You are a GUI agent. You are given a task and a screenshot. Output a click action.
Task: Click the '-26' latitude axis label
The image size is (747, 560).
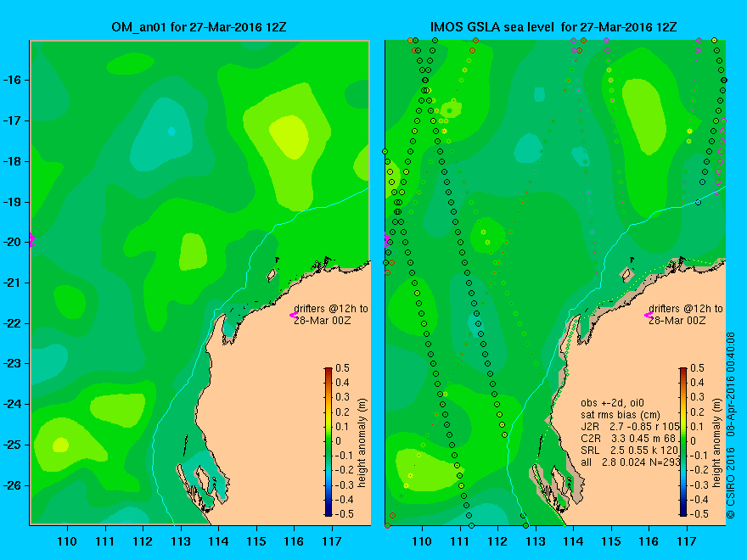point(12,485)
